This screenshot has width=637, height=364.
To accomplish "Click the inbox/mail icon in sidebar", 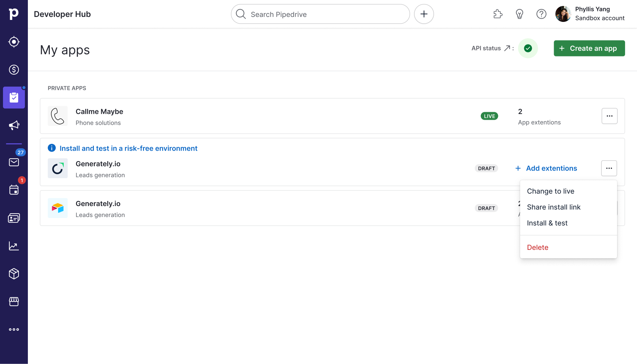I will coord(14,162).
